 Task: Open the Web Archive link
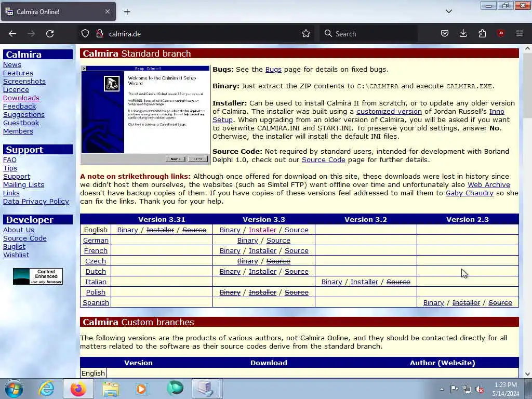[488, 185]
